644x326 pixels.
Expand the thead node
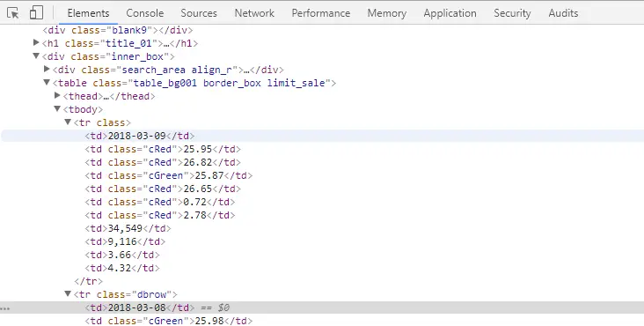click(x=57, y=95)
